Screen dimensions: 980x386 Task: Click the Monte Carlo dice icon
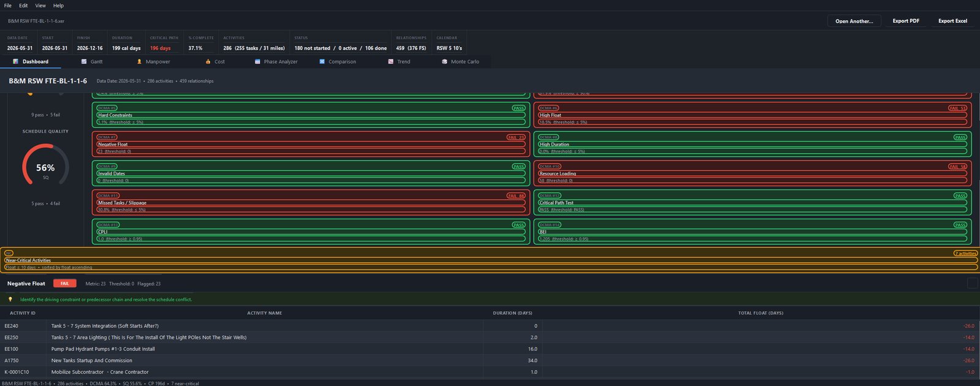pyautogui.click(x=445, y=62)
